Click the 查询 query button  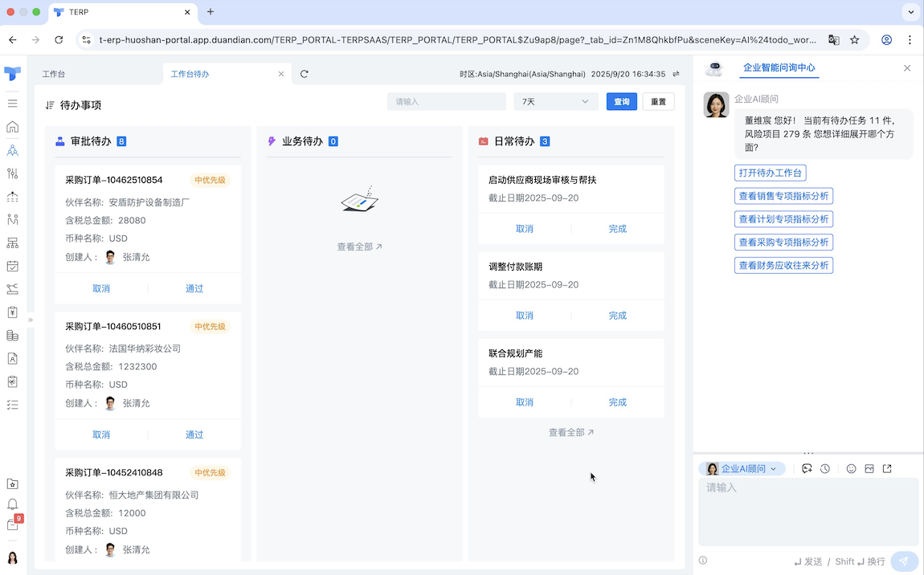pos(621,101)
